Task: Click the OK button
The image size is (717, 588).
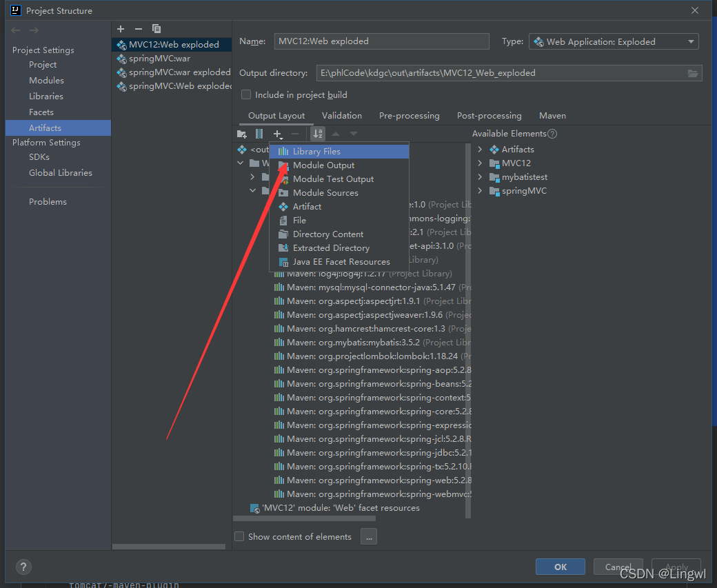Action: tap(560, 567)
